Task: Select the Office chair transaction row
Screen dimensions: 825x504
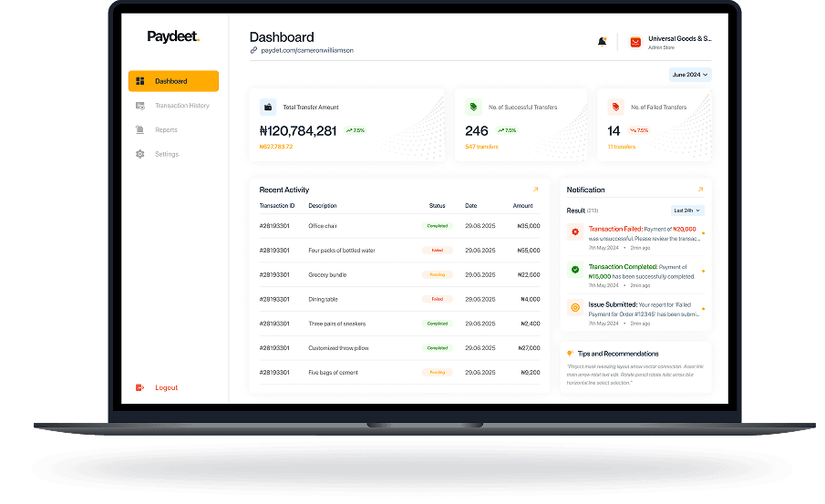Action: click(400, 226)
